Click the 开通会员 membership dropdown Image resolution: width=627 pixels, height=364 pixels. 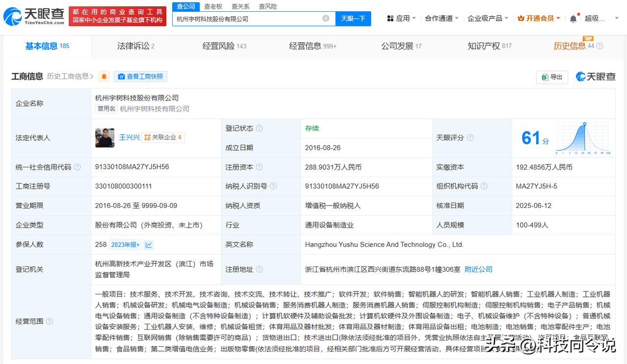pyautogui.click(x=539, y=18)
